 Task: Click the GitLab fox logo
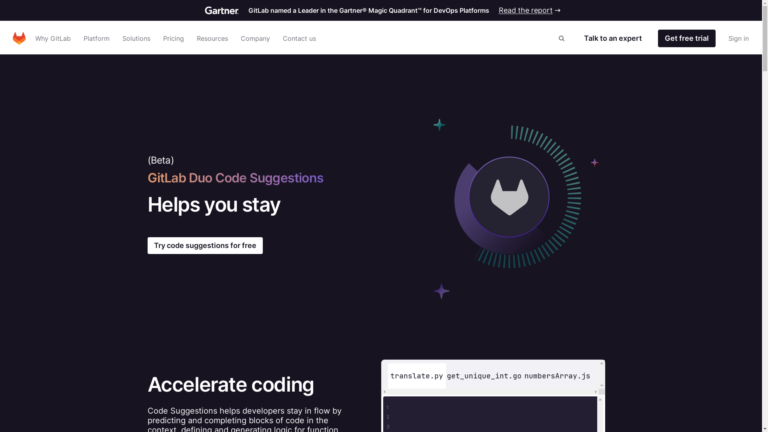pyautogui.click(x=19, y=38)
